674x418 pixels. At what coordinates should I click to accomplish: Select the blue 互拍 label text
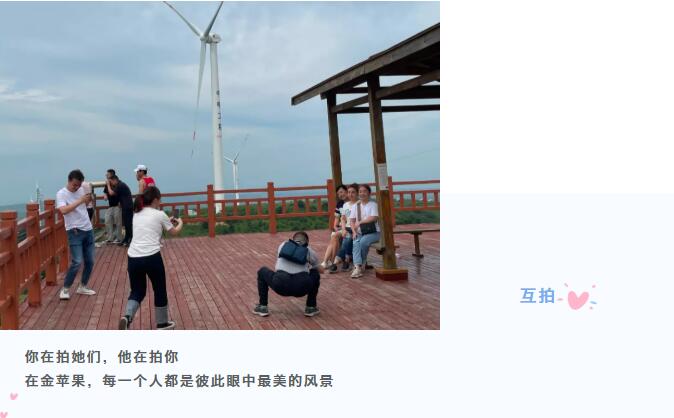pos(537,296)
